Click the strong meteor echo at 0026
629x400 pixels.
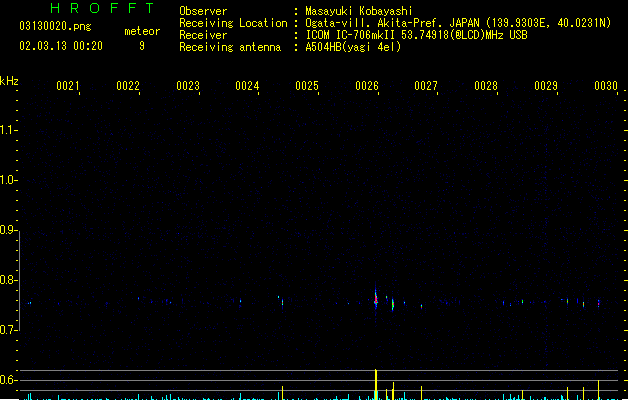pos(376,299)
